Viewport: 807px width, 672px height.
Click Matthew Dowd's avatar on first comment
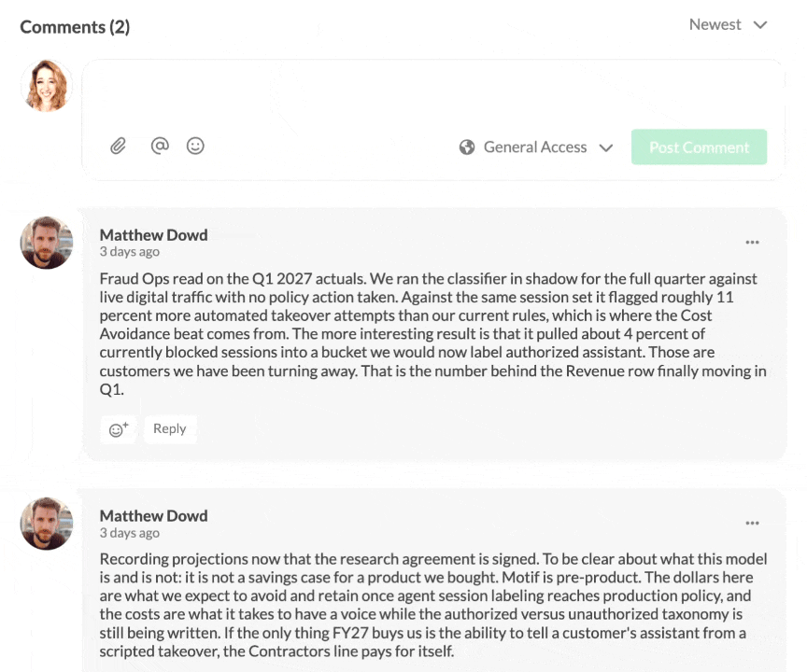(x=47, y=242)
